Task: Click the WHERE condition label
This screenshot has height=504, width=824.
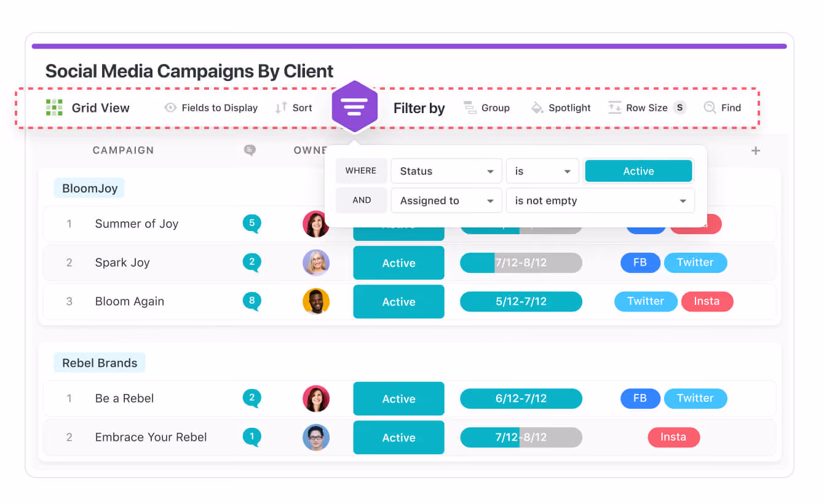Action: point(361,171)
